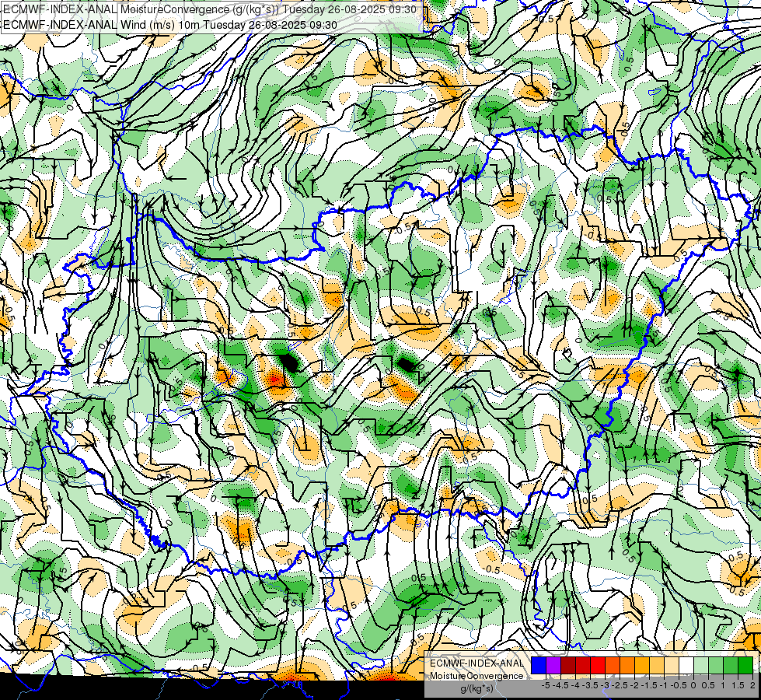The width and height of the screenshot is (761, 700).
Task: Click legend label ECMWF-INDEX-ANAL beside color bar
Action: [x=476, y=663]
